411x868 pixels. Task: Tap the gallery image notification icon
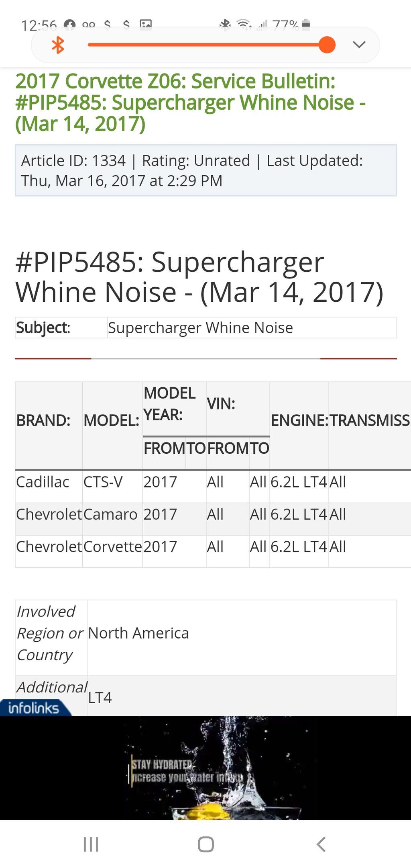pyautogui.click(x=146, y=24)
